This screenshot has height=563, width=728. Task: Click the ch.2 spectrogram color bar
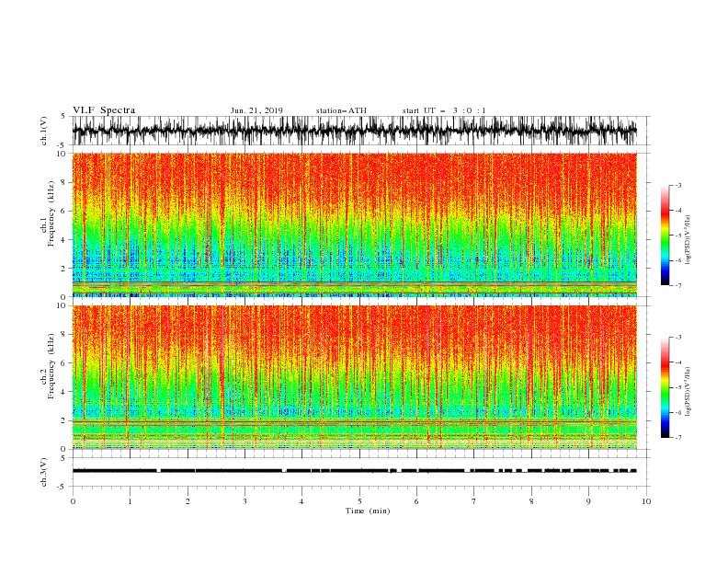coord(665,387)
